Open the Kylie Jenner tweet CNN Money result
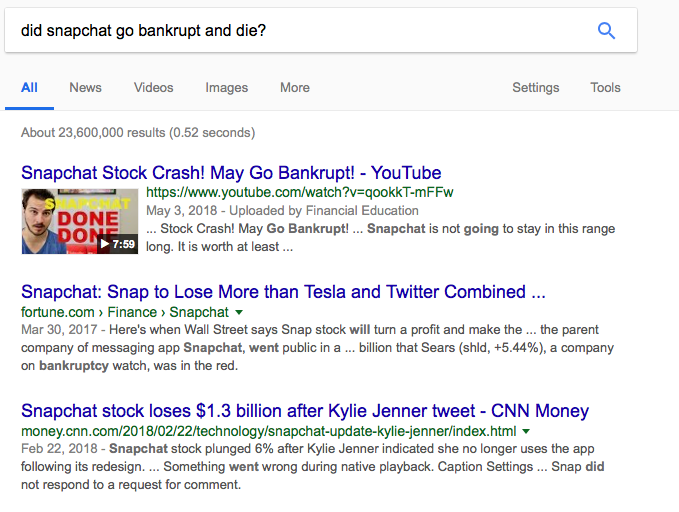 [305, 411]
